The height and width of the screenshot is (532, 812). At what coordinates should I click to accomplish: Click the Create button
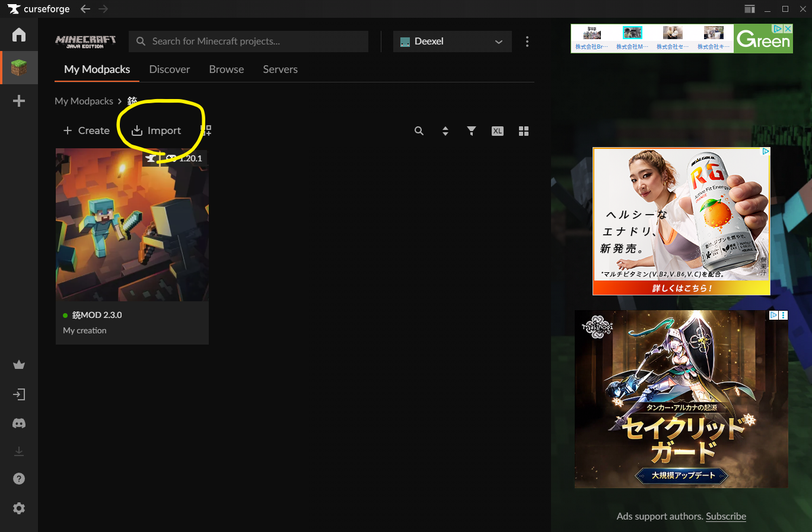[x=87, y=130]
